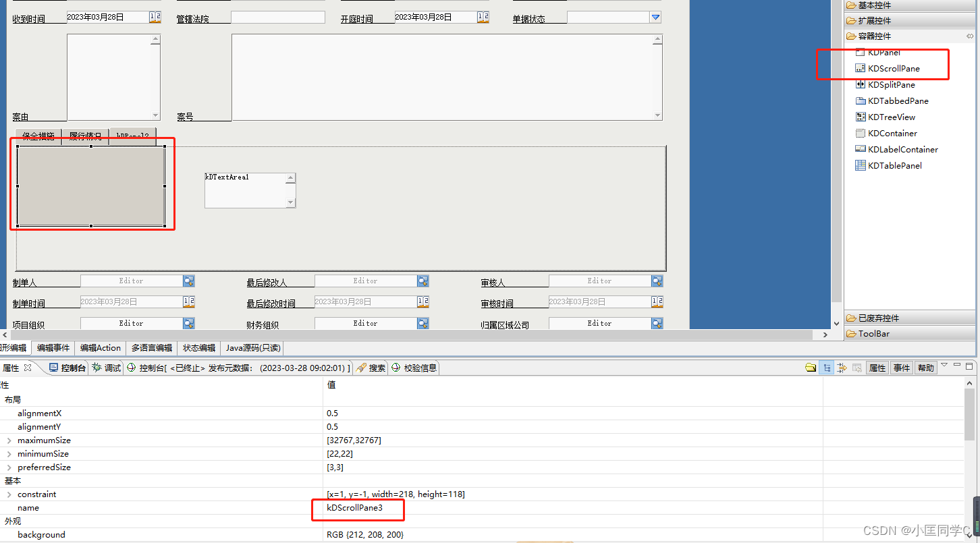This screenshot has width=980, height=543.
Task: Expand the 已废弃控件 palette group
Action: click(910, 318)
